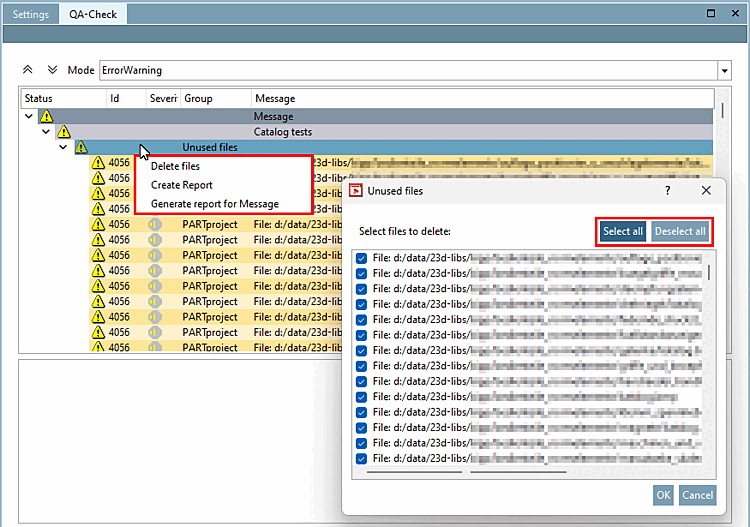The height and width of the screenshot is (527, 750).
Task: Click warning icon on ninth 4056 row
Action: point(98,285)
